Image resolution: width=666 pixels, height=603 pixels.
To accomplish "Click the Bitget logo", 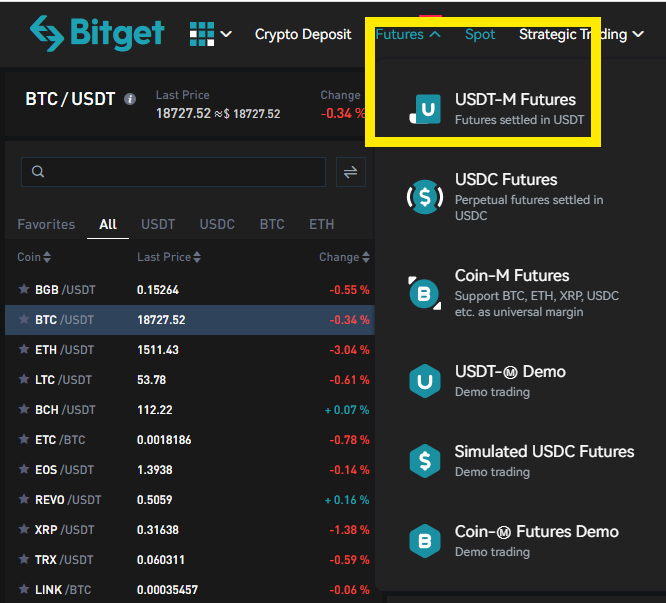I will [97, 33].
